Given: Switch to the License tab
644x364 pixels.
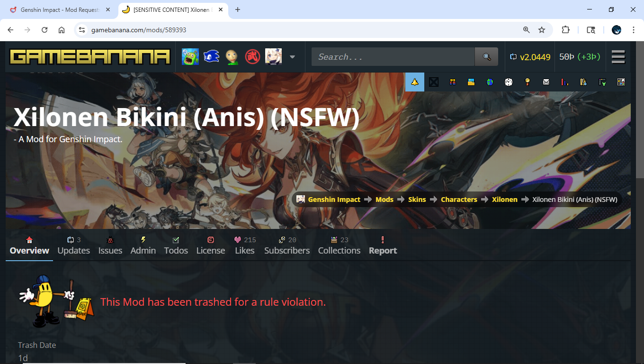Looking at the screenshot, I should pyautogui.click(x=211, y=246).
